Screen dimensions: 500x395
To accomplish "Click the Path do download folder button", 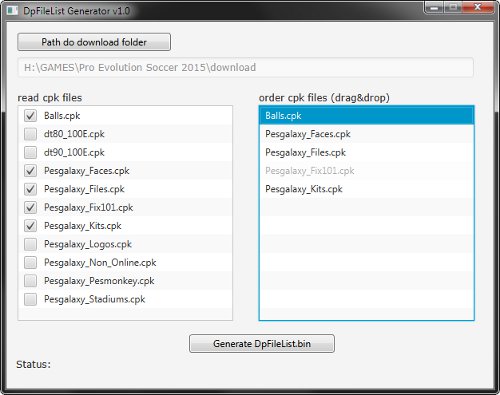I will [94, 42].
